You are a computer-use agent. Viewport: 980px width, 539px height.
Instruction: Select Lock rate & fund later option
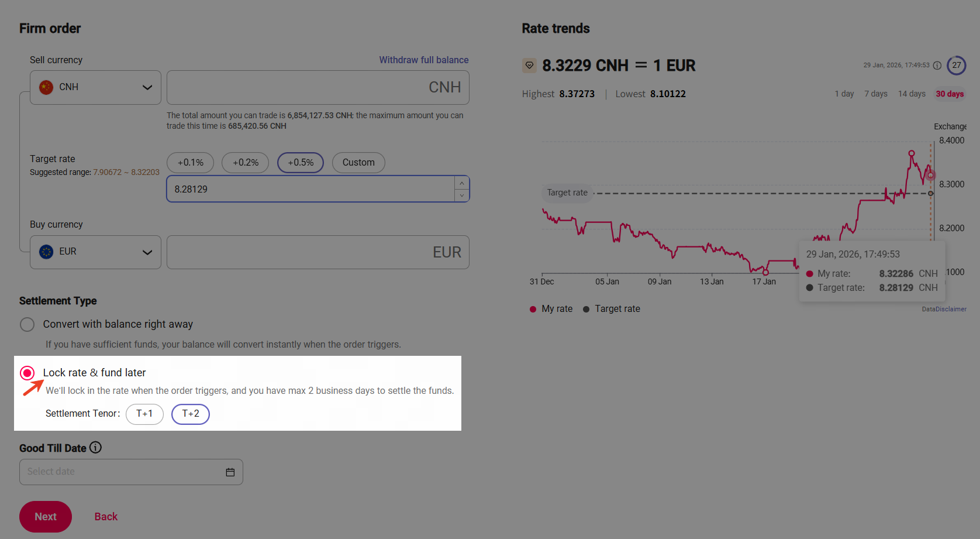click(x=27, y=373)
